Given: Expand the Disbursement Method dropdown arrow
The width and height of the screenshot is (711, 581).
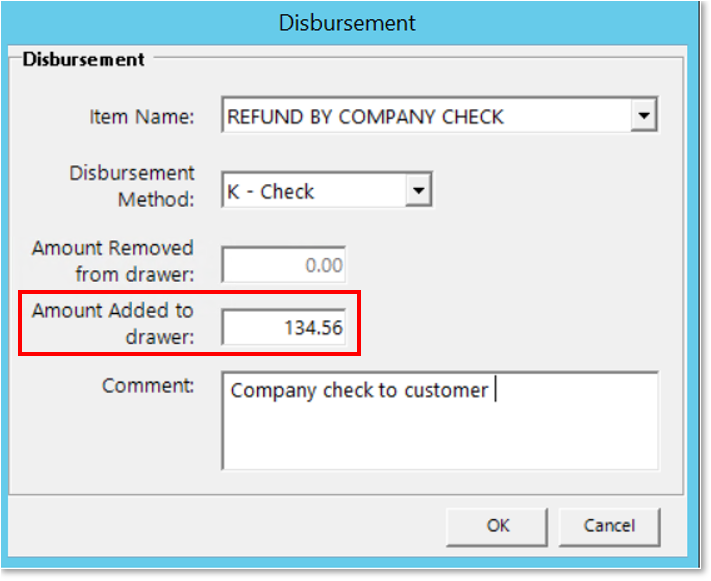Looking at the screenshot, I should 419,191.
